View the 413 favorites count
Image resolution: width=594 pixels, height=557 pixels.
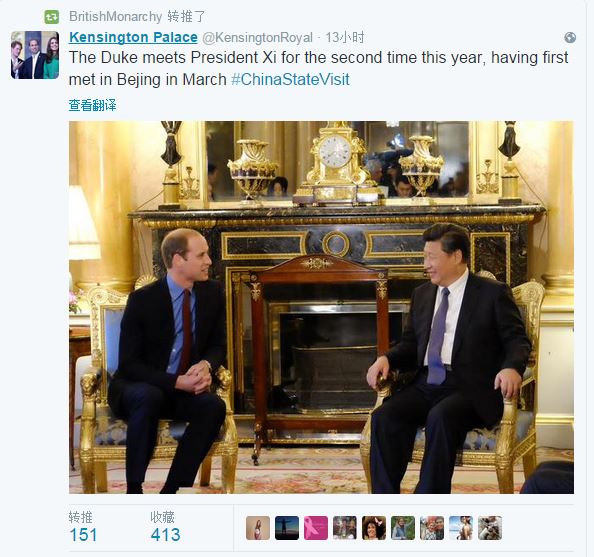pos(165,535)
